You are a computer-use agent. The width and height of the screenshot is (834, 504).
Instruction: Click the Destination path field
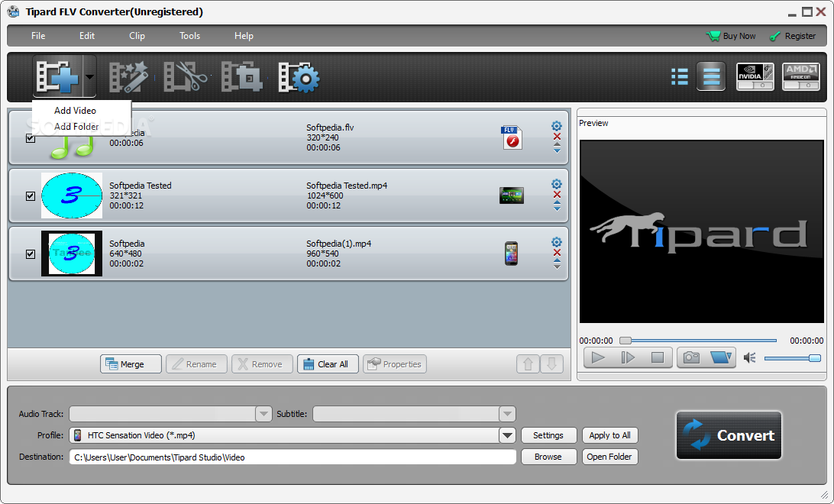pos(293,457)
